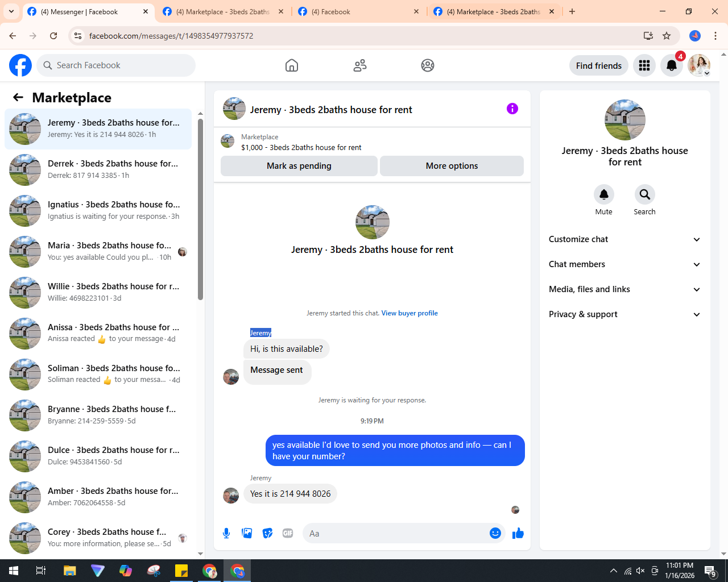The width and height of the screenshot is (728, 582).
Task: Open the taskbar notification center
Action: (x=710, y=571)
